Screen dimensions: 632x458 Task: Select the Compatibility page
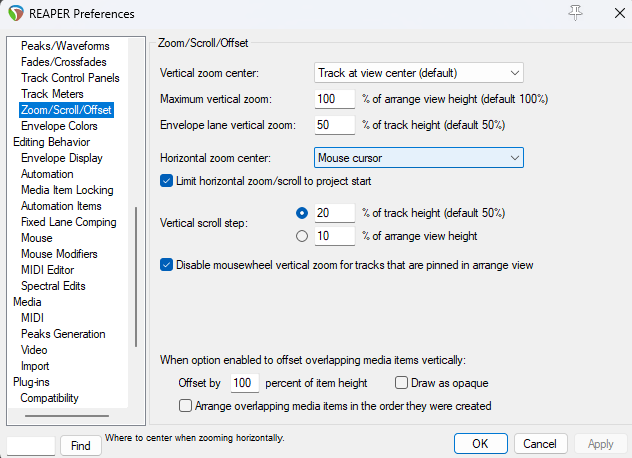point(50,398)
